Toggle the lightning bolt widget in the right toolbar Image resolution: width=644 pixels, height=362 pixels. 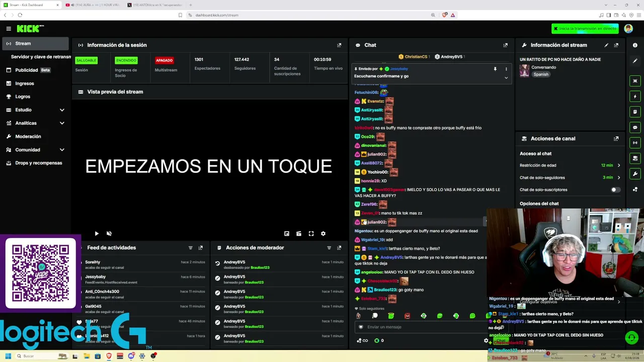[x=635, y=97]
